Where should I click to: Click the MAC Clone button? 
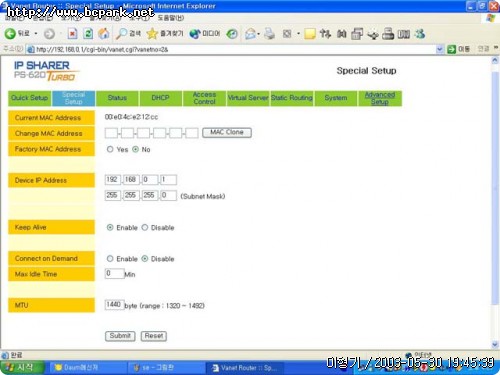coord(227,132)
